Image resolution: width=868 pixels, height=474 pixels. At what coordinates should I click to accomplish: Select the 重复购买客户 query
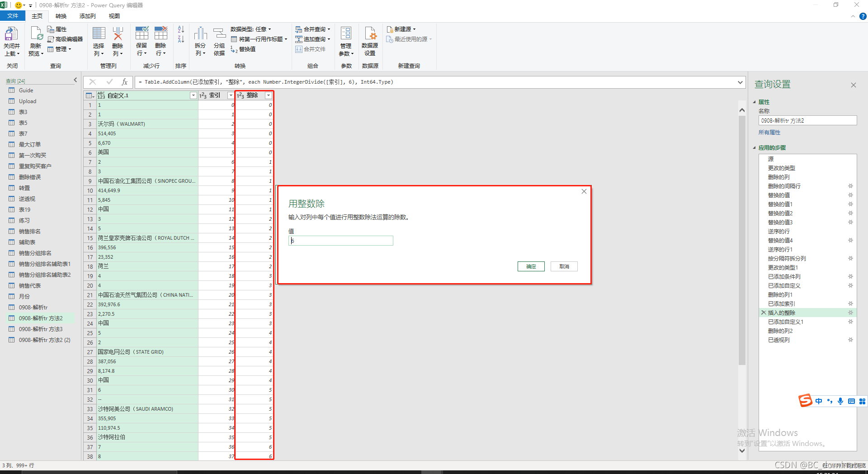click(35, 166)
